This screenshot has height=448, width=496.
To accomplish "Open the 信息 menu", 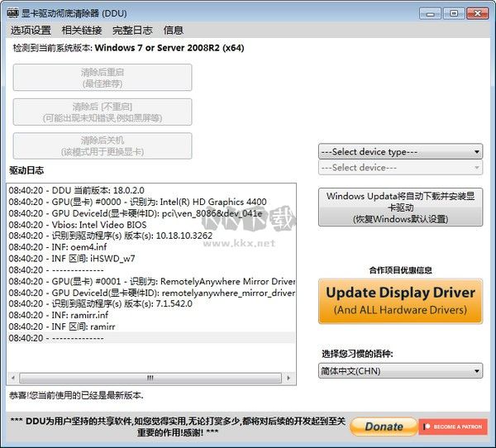I will pos(173,31).
